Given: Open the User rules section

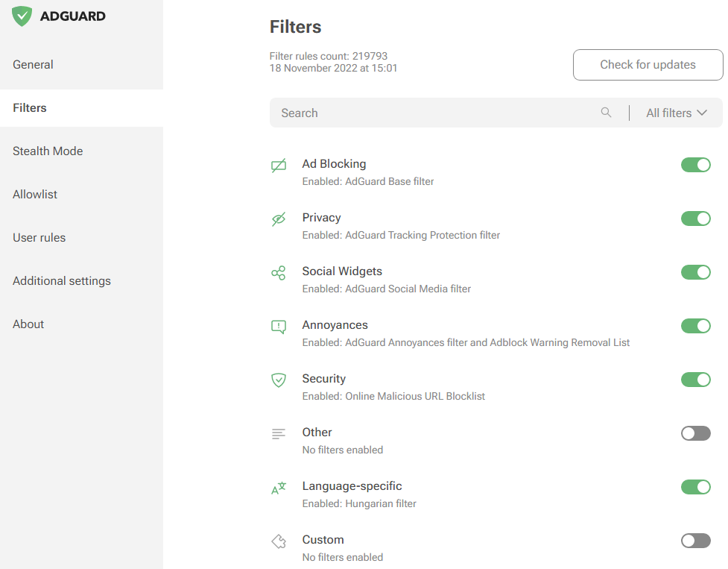Looking at the screenshot, I should (39, 238).
